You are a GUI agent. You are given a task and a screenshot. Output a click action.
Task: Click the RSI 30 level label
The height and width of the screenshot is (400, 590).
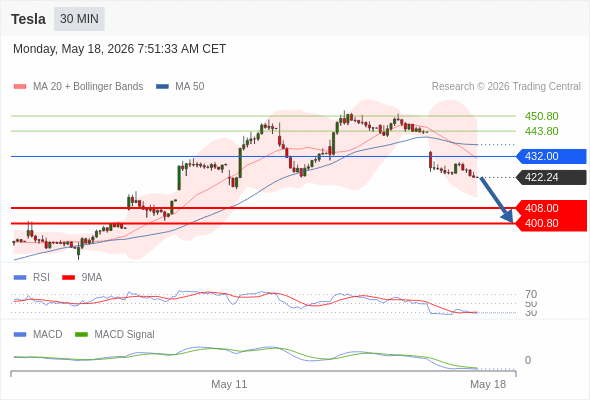pos(531,313)
